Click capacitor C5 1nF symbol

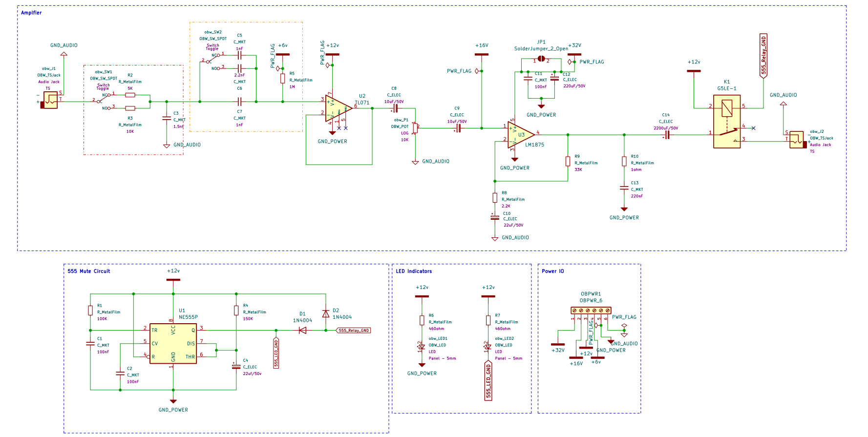(x=239, y=55)
